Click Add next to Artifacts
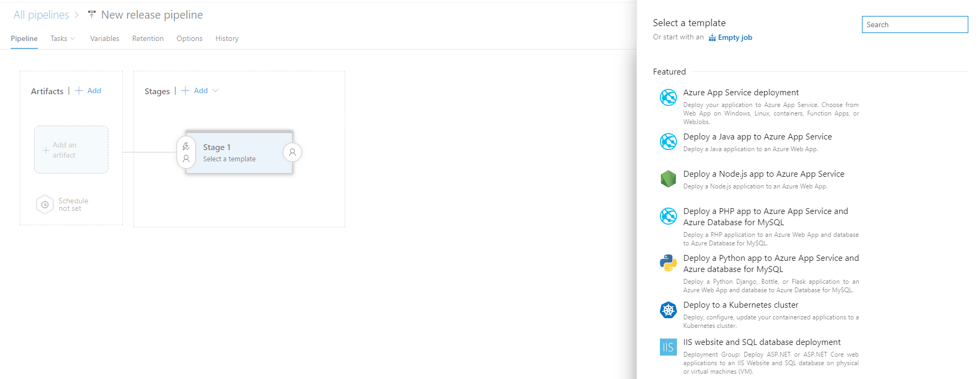This screenshot has width=980, height=379. pos(94,90)
